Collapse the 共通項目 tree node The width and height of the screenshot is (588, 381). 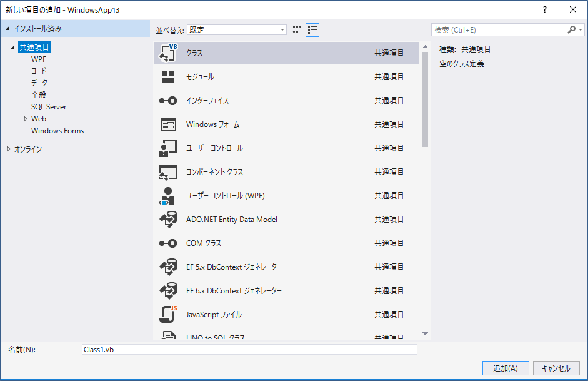coord(13,48)
